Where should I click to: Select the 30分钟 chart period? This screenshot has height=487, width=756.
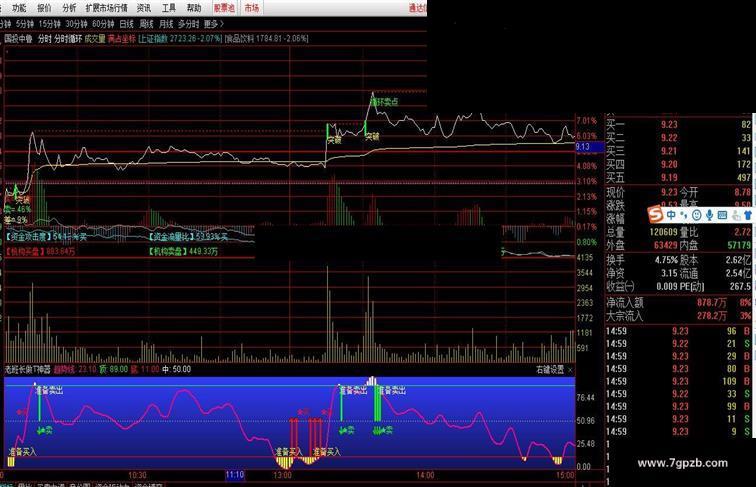76,24
